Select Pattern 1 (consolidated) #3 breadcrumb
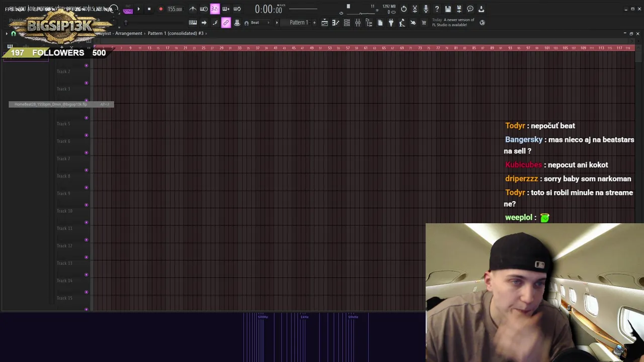The height and width of the screenshot is (362, 644). tap(176, 33)
